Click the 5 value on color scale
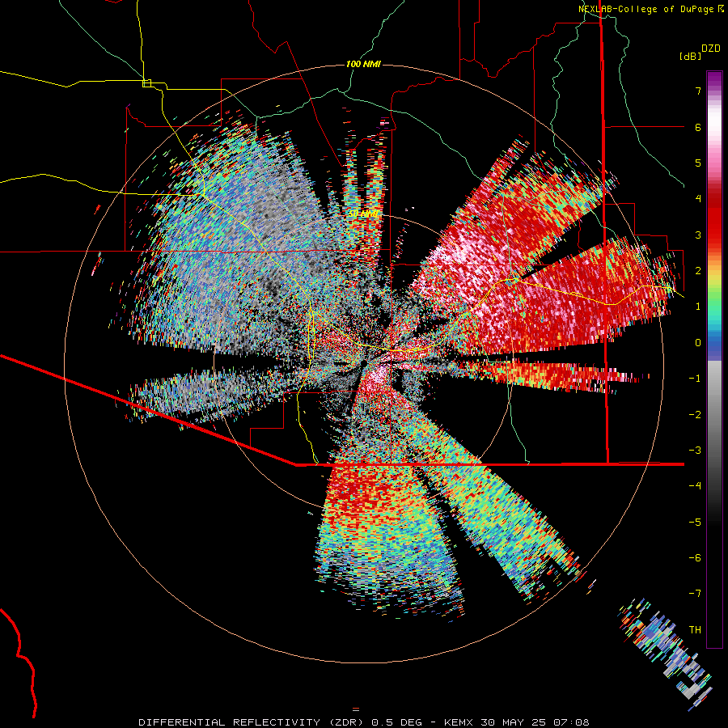The image size is (728, 728). click(x=698, y=163)
